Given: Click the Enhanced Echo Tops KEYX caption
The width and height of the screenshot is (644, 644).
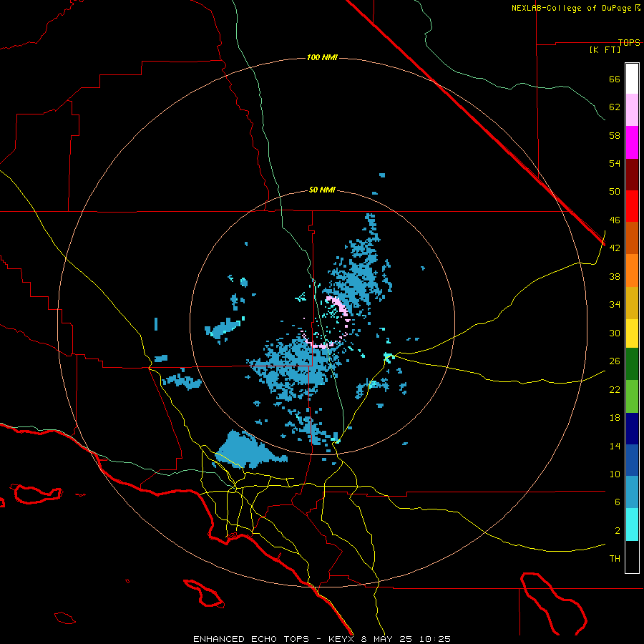Looking at the screenshot, I should point(322,639).
